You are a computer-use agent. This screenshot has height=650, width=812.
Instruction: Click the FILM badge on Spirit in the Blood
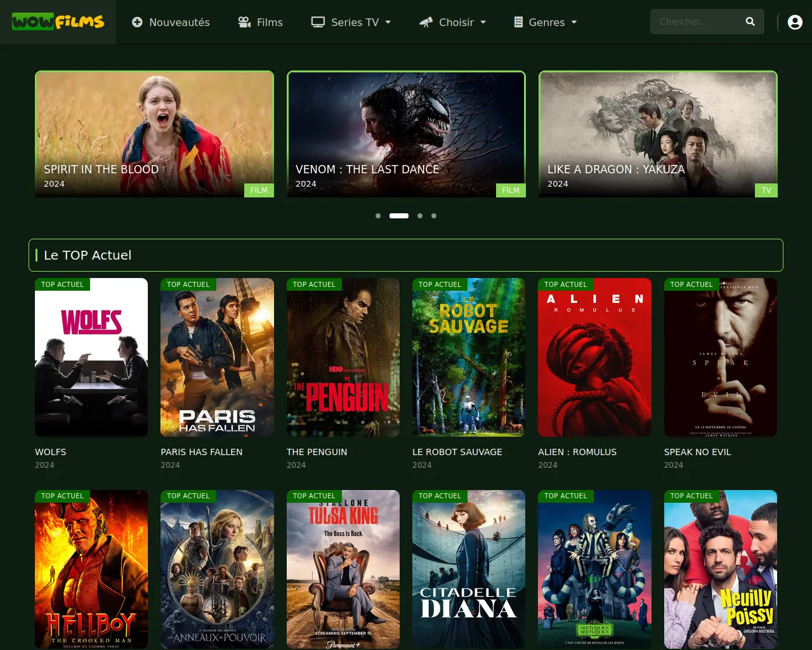pos(259,190)
